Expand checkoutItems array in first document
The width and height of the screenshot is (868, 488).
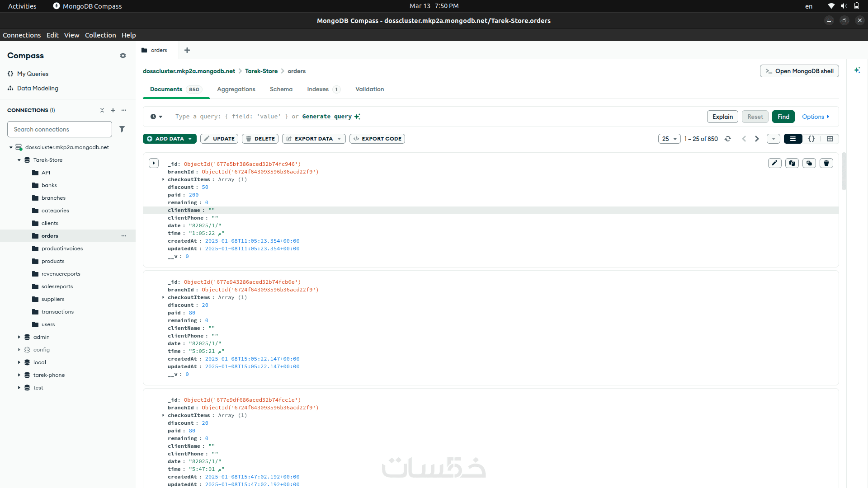[x=163, y=179]
